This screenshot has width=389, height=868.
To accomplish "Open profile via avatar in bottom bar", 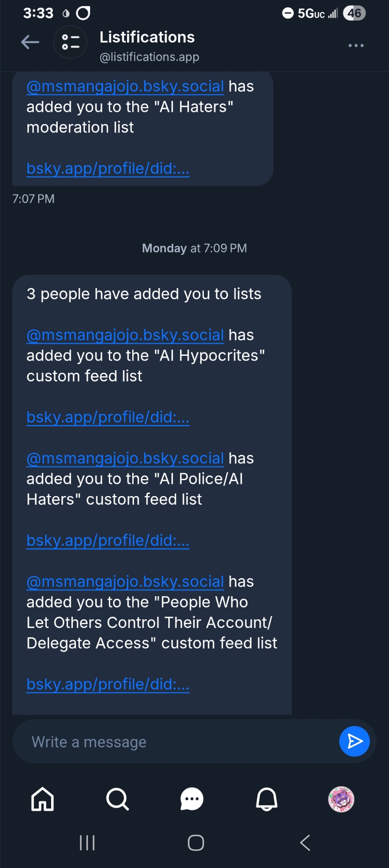I will 341,799.
